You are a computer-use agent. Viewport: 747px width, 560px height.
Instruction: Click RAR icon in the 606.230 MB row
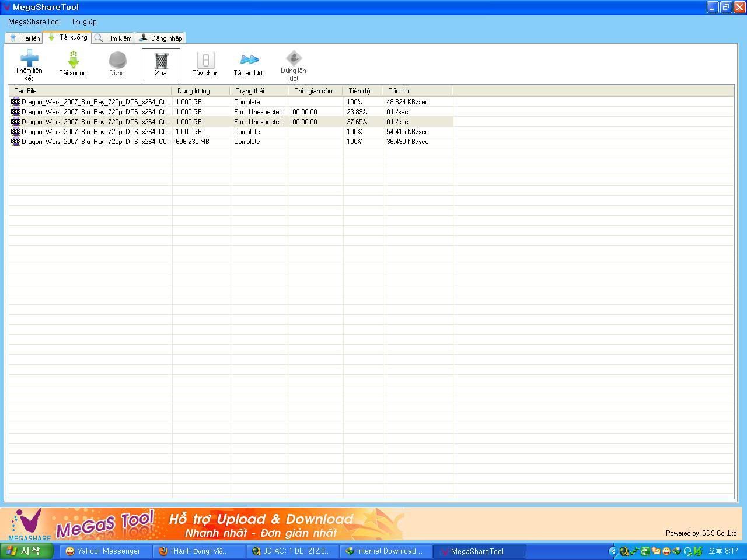point(16,141)
